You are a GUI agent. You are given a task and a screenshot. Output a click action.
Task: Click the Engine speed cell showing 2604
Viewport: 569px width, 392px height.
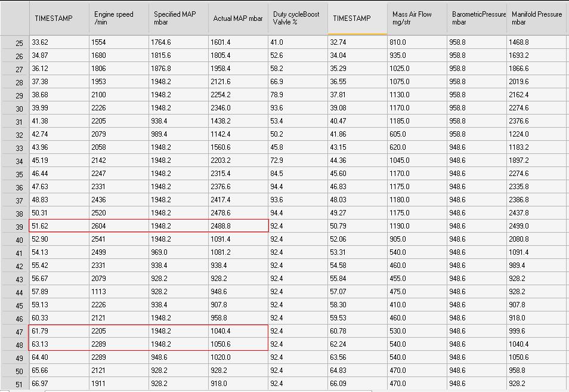tap(119, 226)
